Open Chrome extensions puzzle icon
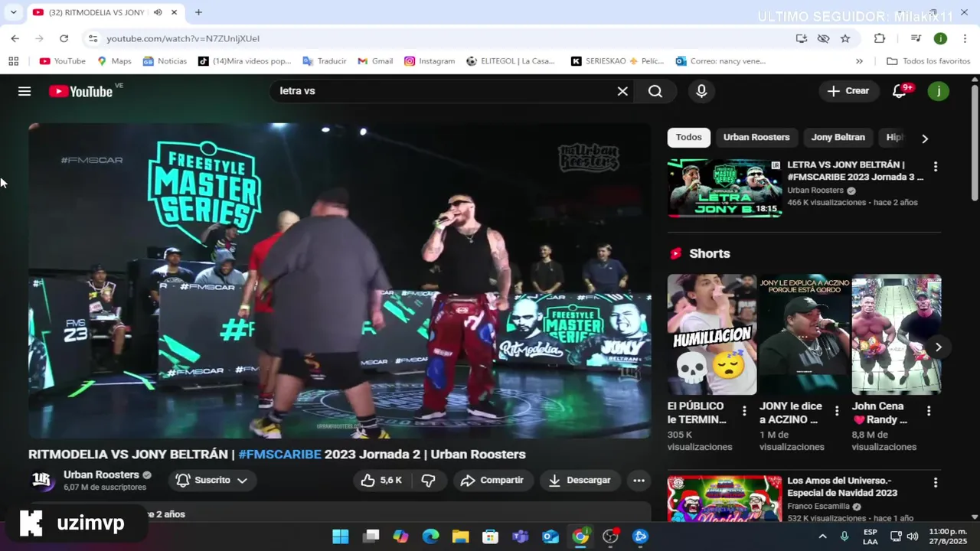Viewport: 980px width, 551px height. 880,38
